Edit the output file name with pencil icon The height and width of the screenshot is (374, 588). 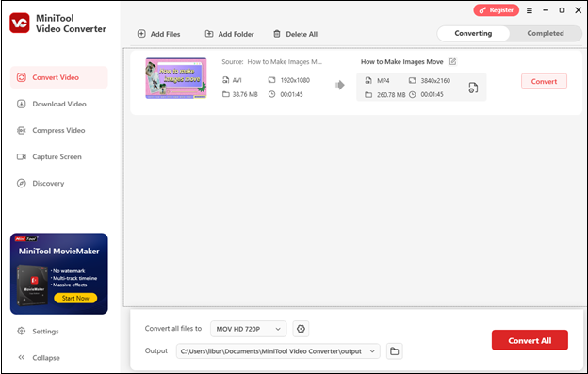[x=452, y=61]
